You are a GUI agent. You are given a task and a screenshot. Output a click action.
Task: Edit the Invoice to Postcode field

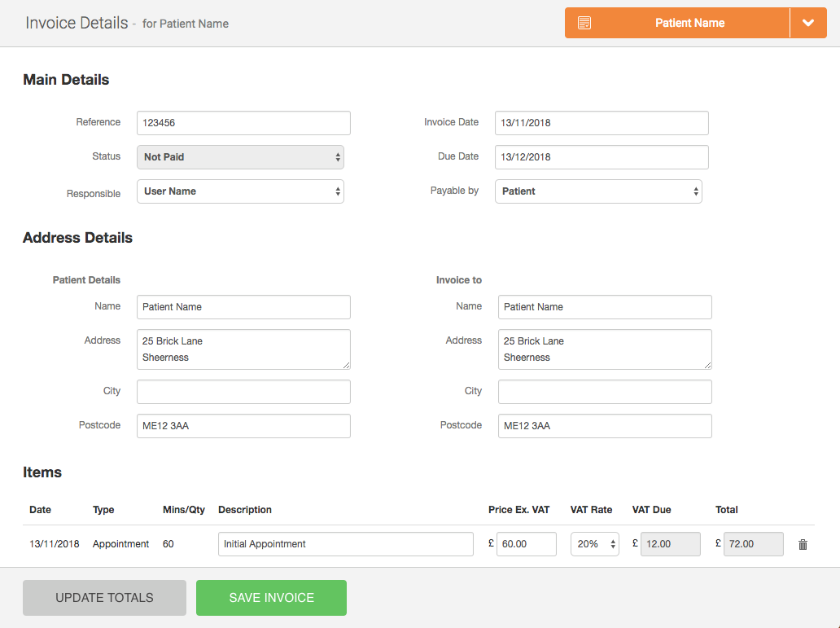click(x=605, y=426)
